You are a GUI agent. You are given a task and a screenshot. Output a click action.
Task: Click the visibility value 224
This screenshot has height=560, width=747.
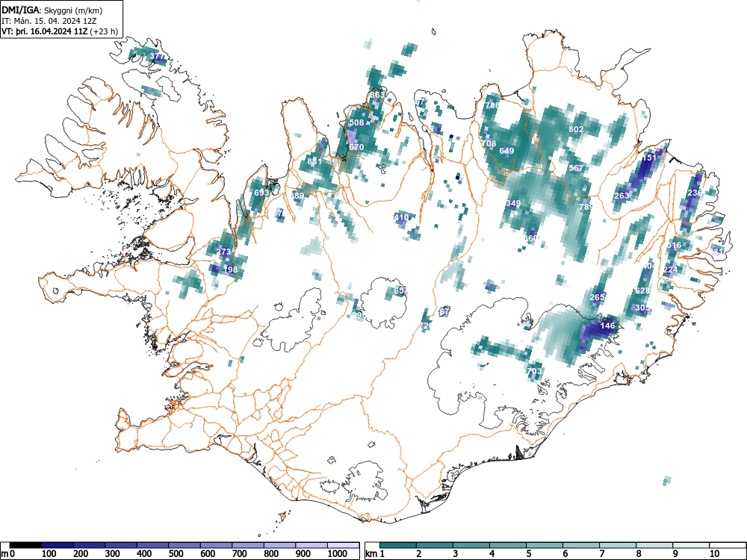(670, 270)
